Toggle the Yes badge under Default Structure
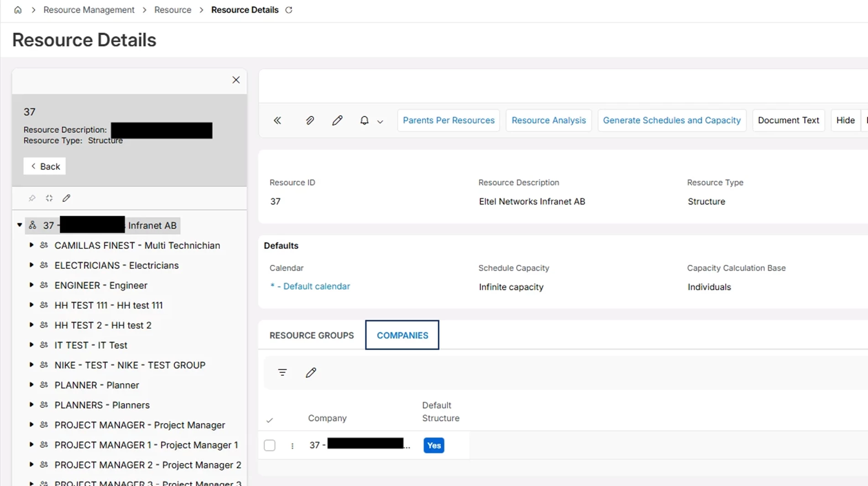868x486 pixels. [434, 445]
